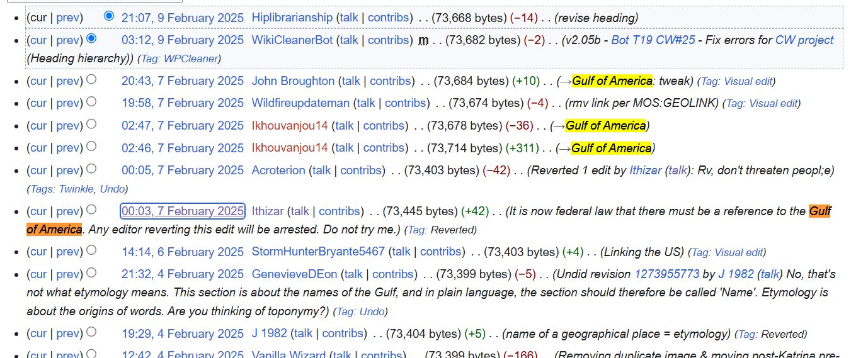Click cur for StormHunterBryante5467's revision

(38, 252)
